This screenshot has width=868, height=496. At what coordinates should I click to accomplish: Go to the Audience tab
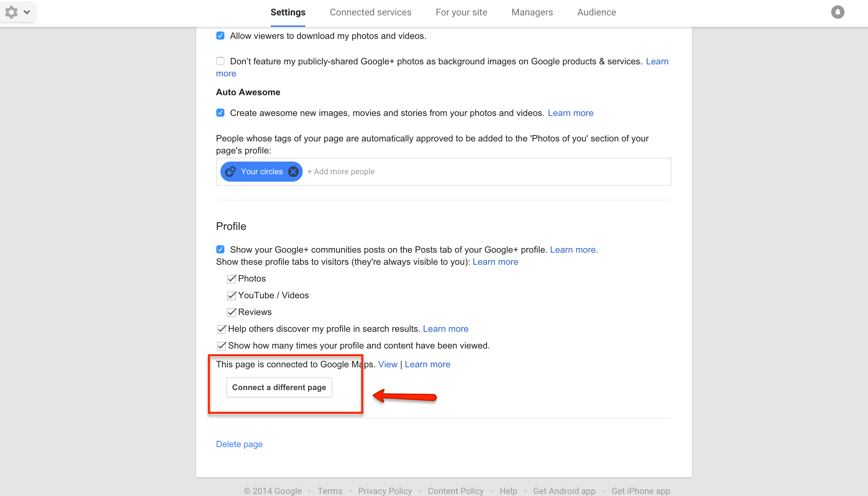(596, 12)
